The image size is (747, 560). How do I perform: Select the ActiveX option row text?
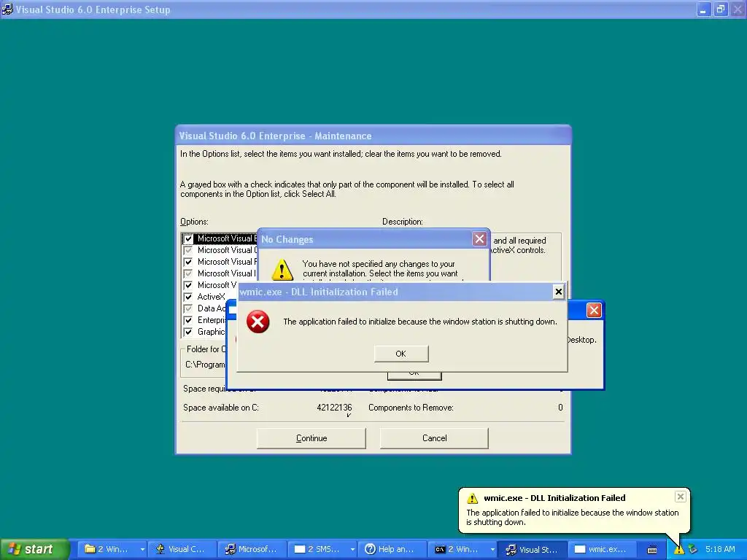pos(211,297)
